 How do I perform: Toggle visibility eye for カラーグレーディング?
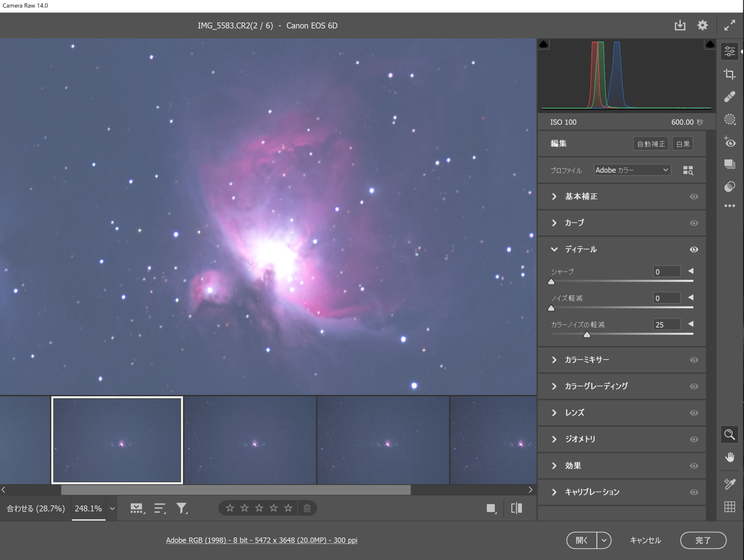pos(694,386)
